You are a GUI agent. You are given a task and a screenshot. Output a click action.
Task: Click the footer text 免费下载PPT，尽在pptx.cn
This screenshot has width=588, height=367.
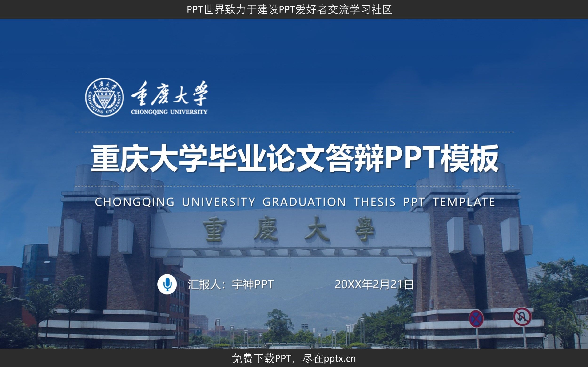click(294, 359)
